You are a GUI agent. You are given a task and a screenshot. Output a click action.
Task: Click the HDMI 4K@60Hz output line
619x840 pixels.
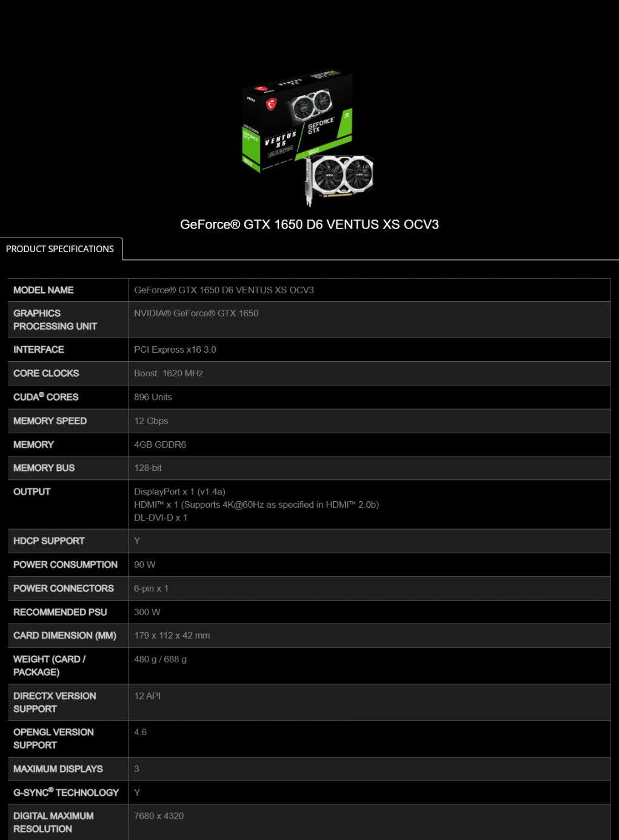pyautogui.click(x=256, y=505)
